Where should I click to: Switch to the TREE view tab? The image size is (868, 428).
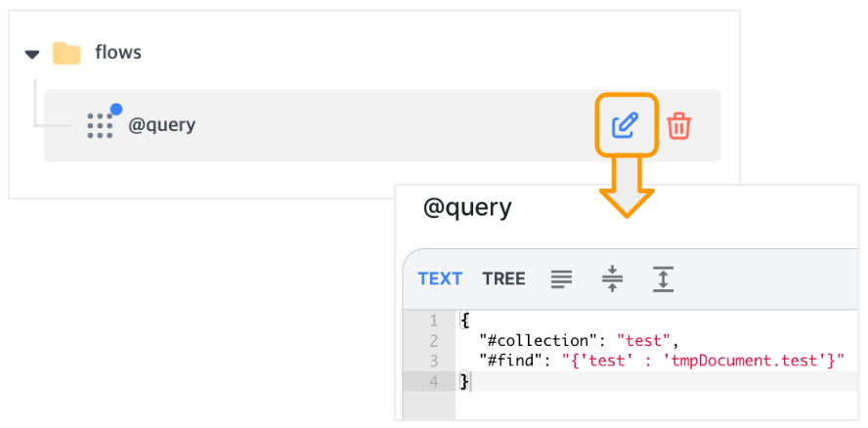pos(503,278)
